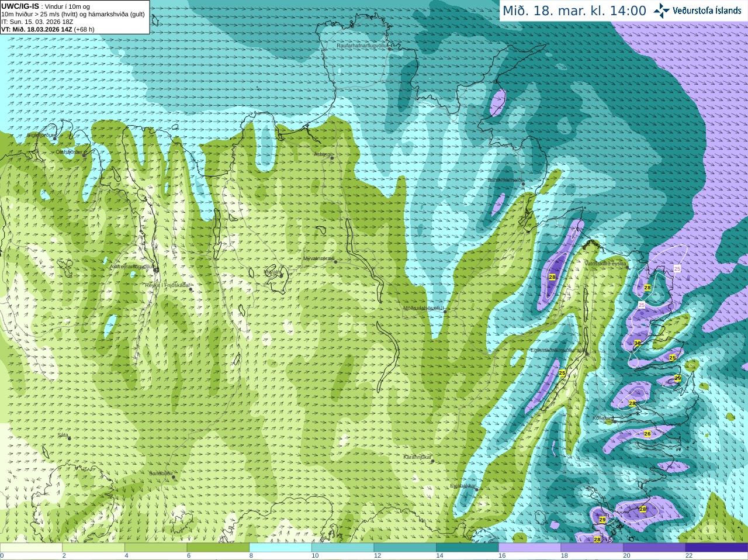Select the Ólafsfjörður station label

(69, 152)
